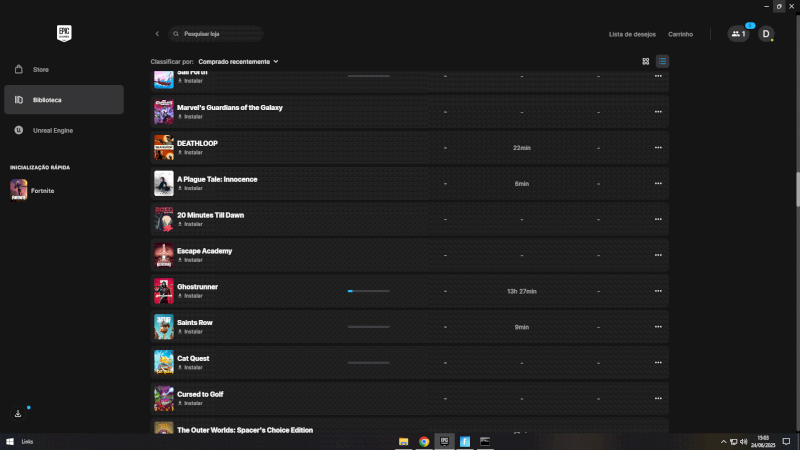Click the Saints Row achievement progress bar

(368, 327)
